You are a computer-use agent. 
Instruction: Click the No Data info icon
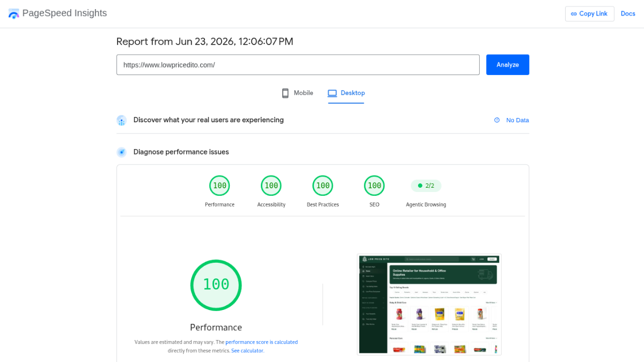[x=497, y=120]
